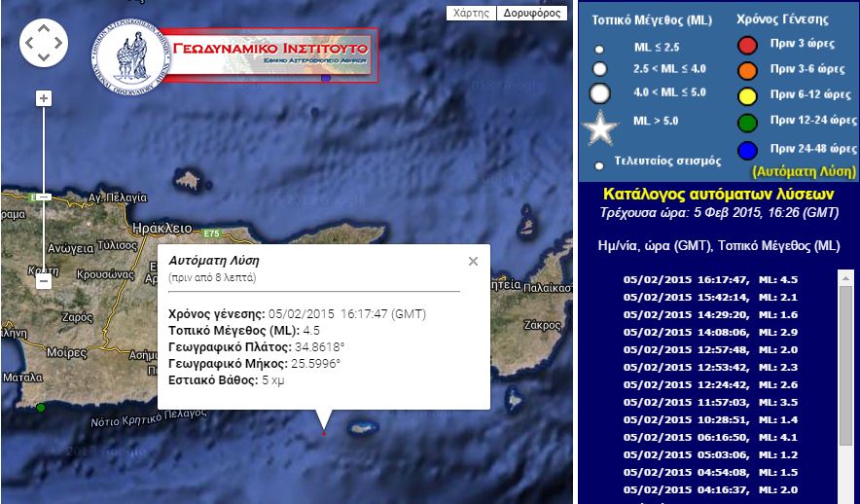Close the Αυτόματη Λύση info popup
Screen dimensions: 860x504
pos(473,261)
